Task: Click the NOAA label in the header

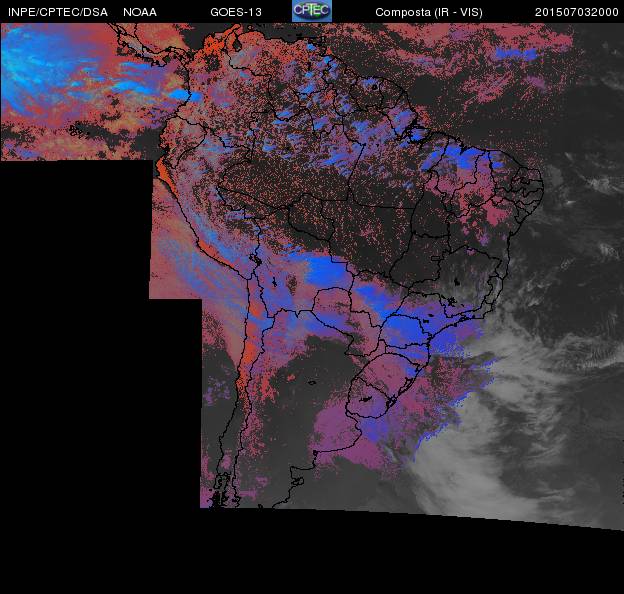Action: coord(140,12)
